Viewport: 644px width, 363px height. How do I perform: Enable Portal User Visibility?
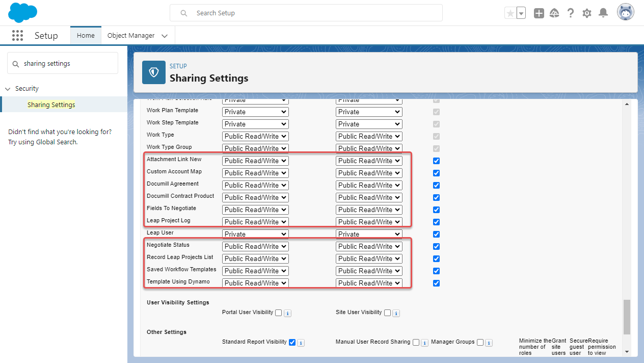278,313
